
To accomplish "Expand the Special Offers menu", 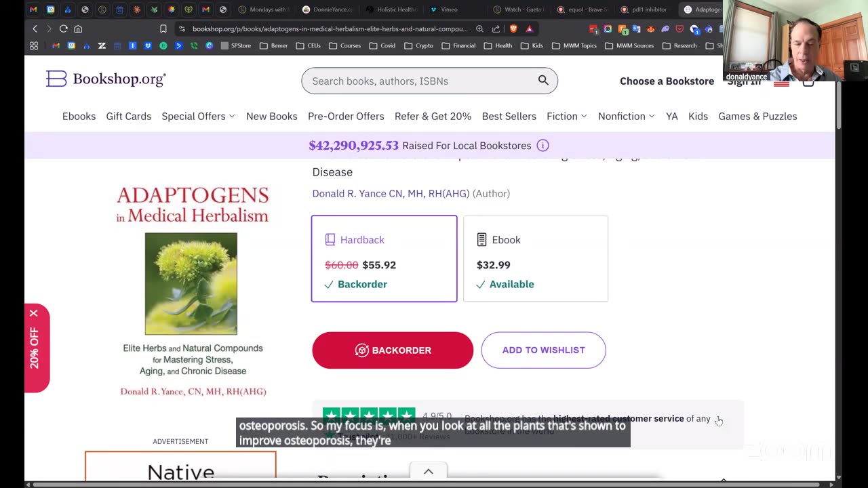I will click(x=198, y=116).
